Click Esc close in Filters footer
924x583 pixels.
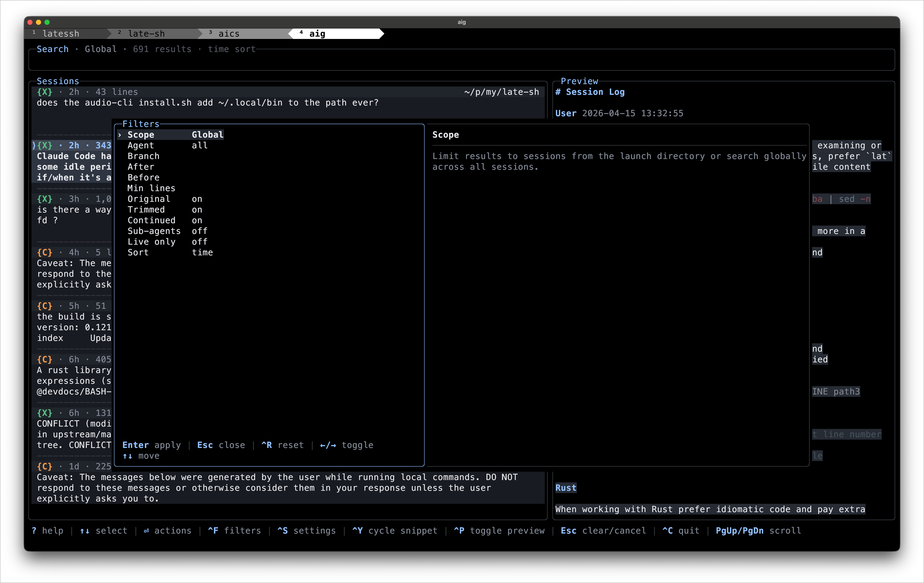(x=221, y=445)
